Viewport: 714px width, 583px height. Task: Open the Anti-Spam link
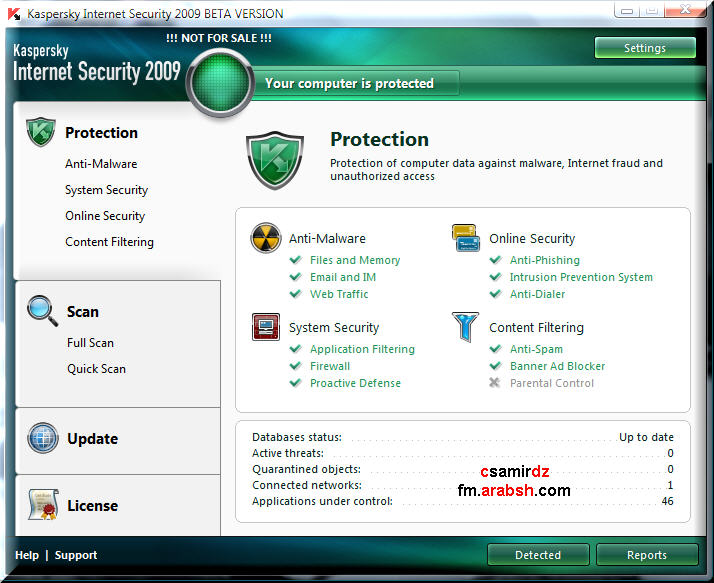pos(536,349)
